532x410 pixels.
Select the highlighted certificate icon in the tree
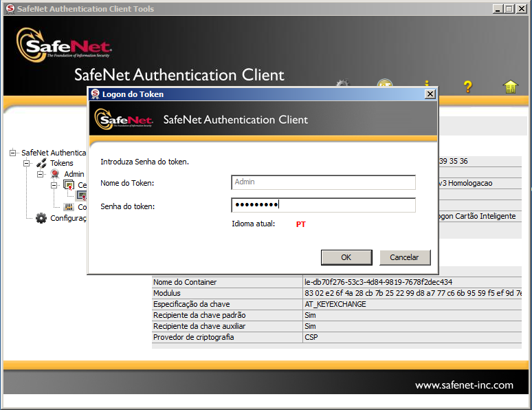[82, 195]
